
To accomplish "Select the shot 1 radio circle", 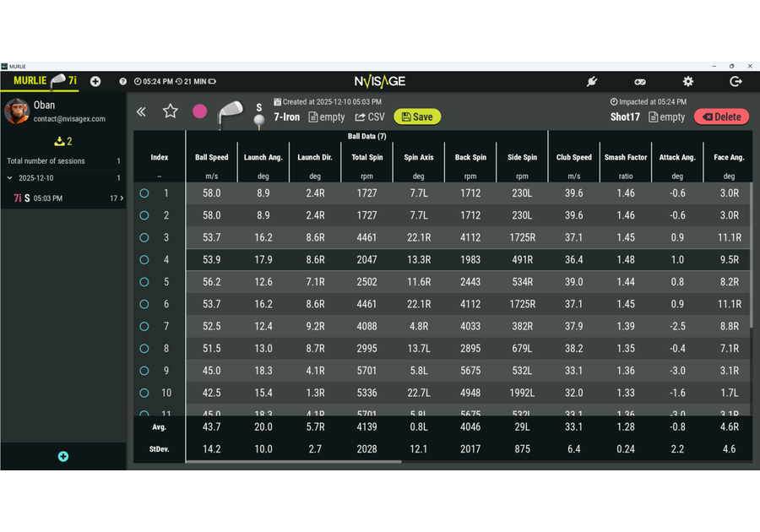I will pyautogui.click(x=144, y=193).
